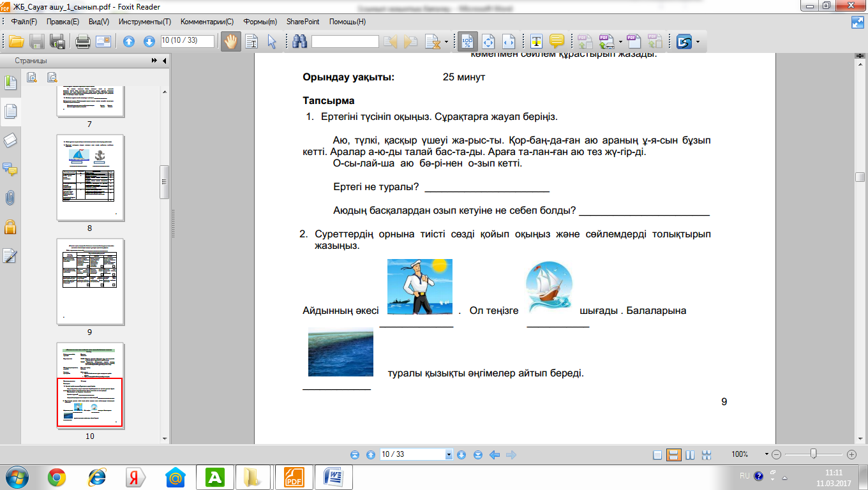The width and height of the screenshot is (868, 490).
Task: Click the zoom in plus button
Action: tap(851, 454)
